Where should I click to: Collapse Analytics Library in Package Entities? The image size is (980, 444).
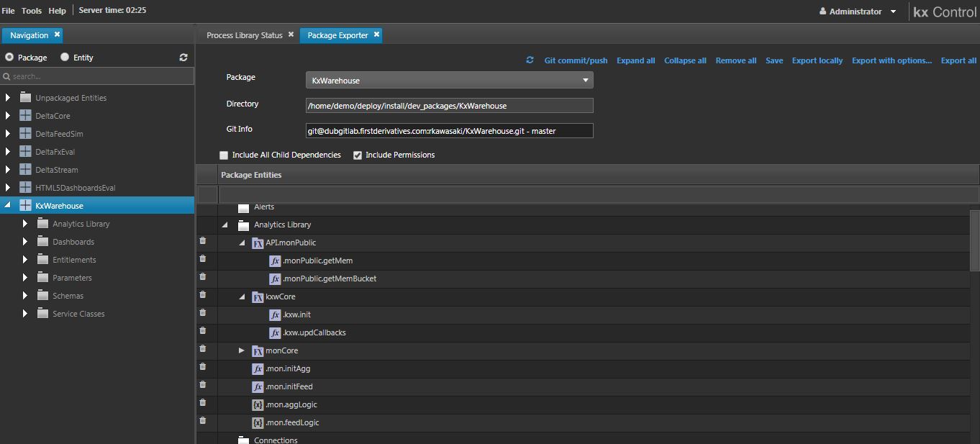(x=225, y=225)
